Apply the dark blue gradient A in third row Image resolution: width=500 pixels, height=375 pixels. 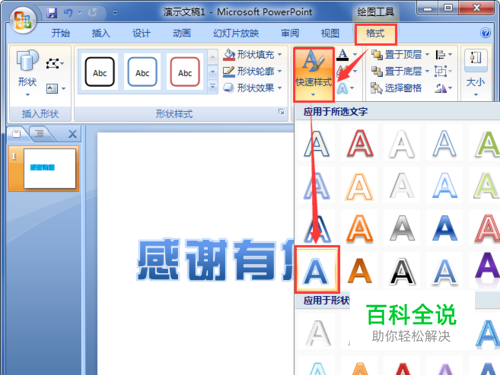tap(445, 229)
